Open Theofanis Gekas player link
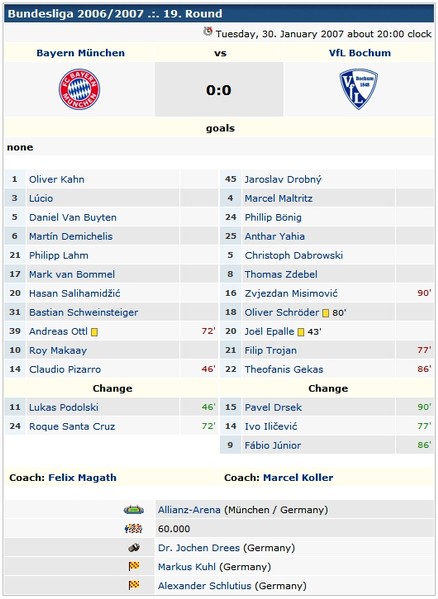The width and height of the screenshot is (438, 599). pyautogui.click(x=284, y=369)
